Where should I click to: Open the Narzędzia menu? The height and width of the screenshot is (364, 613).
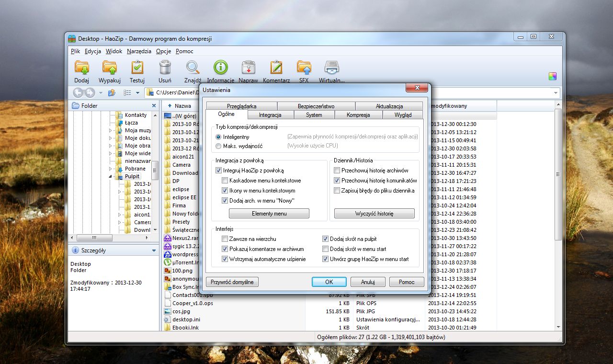click(x=139, y=51)
